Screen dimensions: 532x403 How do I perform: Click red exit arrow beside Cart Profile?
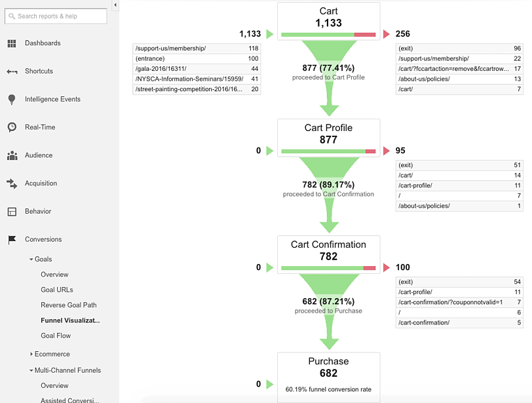coord(387,151)
